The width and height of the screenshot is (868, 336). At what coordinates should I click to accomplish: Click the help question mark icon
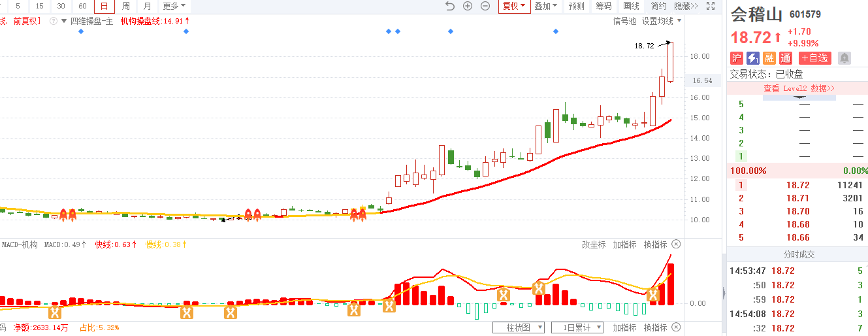[53, 21]
